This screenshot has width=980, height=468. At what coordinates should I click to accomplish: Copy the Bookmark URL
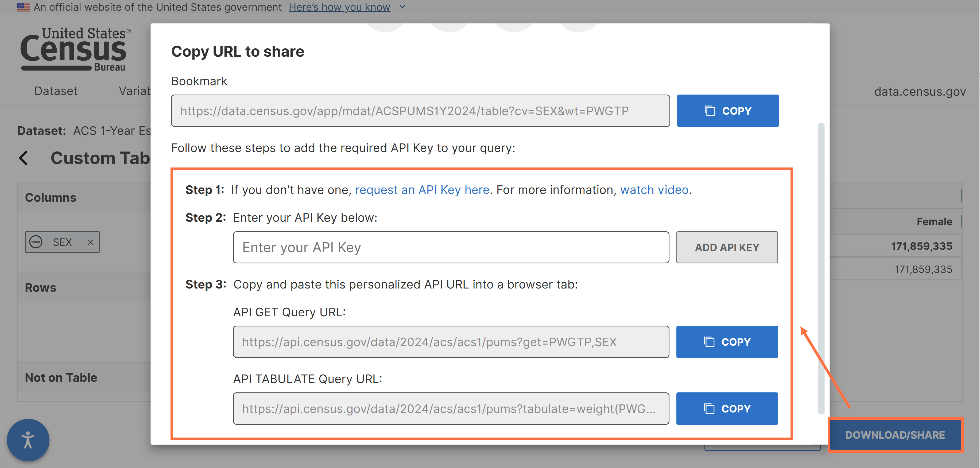(727, 111)
